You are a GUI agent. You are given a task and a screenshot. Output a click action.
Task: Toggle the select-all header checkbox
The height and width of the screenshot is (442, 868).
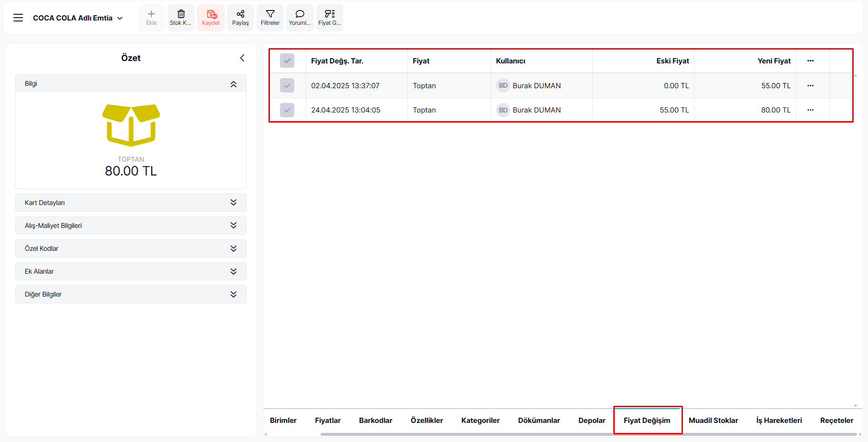(287, 61)
